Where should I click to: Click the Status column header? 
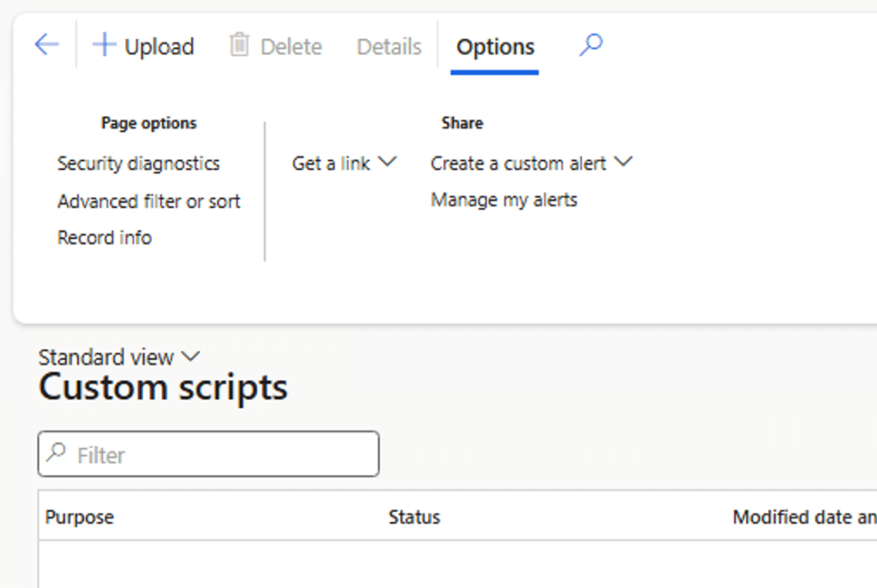(x=415, y=517)
